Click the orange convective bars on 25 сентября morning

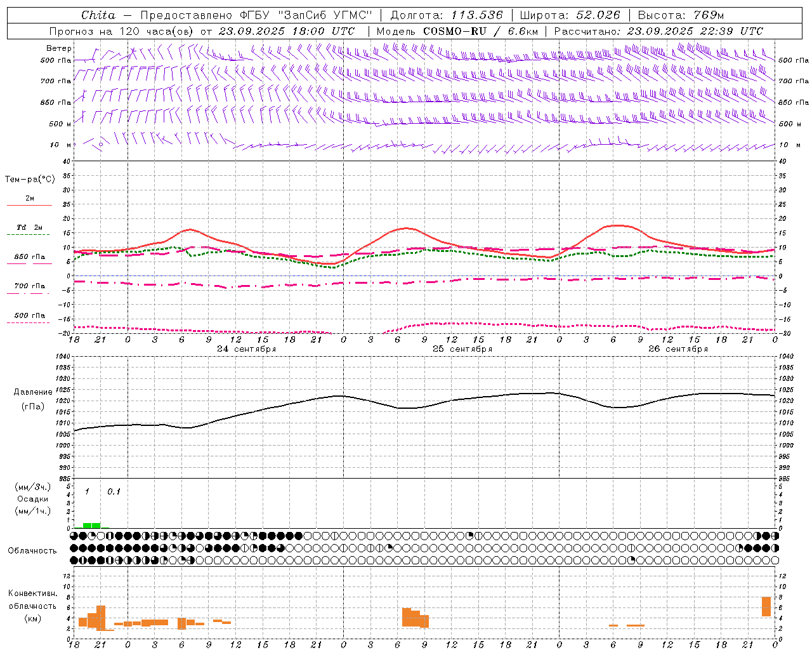[x=416, y=618]
